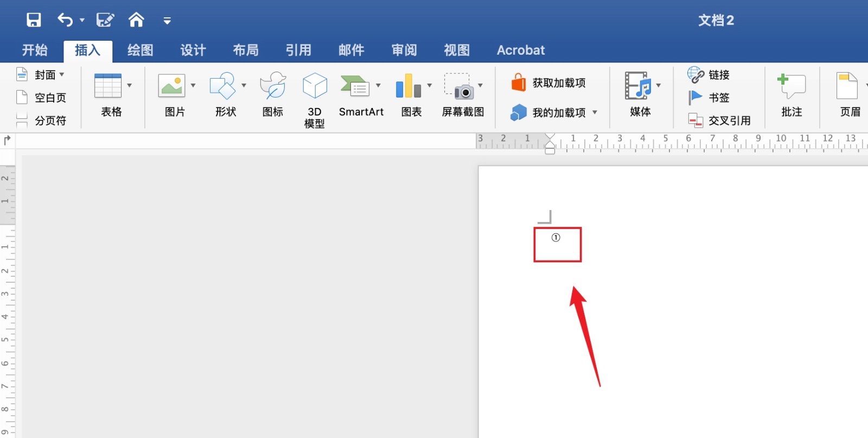Switch to the 开始 tab
The image size is (868, 438).
click(35, 50)
